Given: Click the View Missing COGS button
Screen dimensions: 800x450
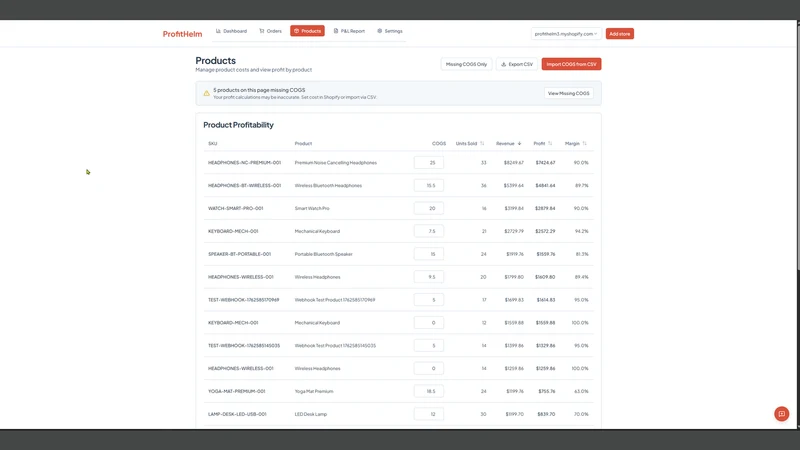Looking at the screenshot, I should point(568,93).
